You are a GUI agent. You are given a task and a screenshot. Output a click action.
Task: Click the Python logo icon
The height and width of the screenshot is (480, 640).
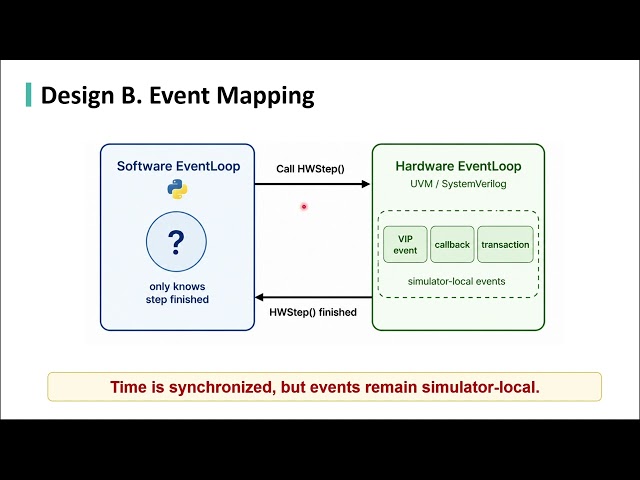click(178, 189)
